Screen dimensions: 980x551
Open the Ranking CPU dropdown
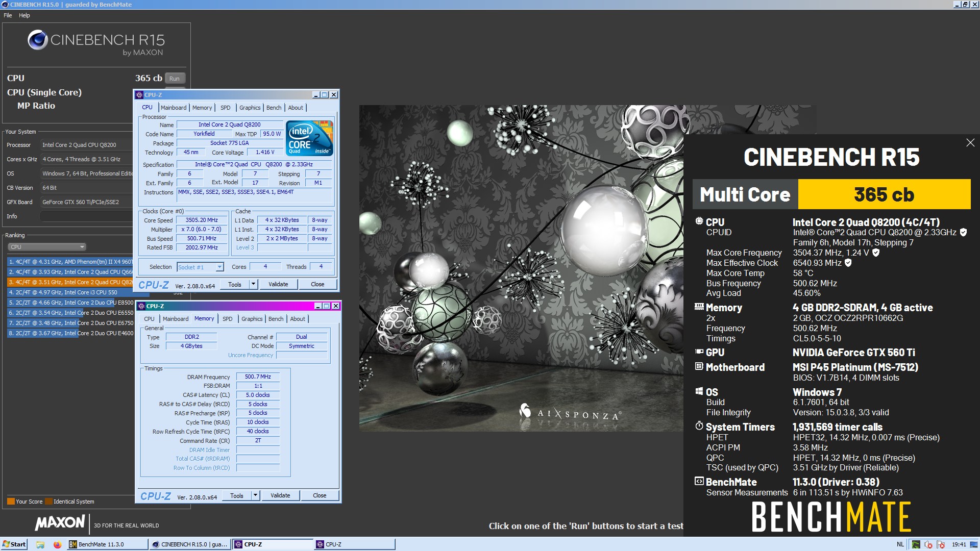coord(47,247)
